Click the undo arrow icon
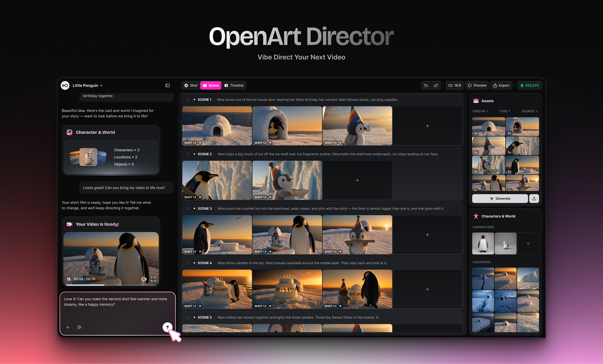Screen dimensions: 603x364 coord(426,85)
